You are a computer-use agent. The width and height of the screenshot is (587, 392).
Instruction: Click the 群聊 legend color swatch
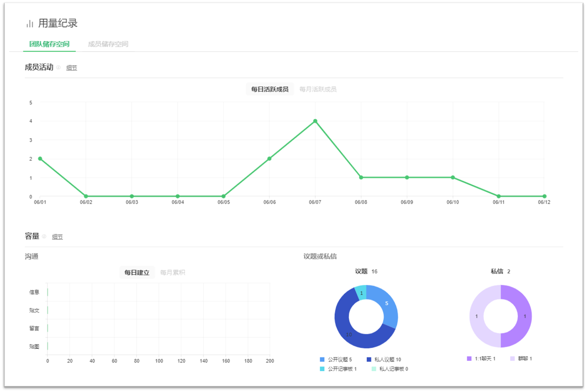click(512, 359)
